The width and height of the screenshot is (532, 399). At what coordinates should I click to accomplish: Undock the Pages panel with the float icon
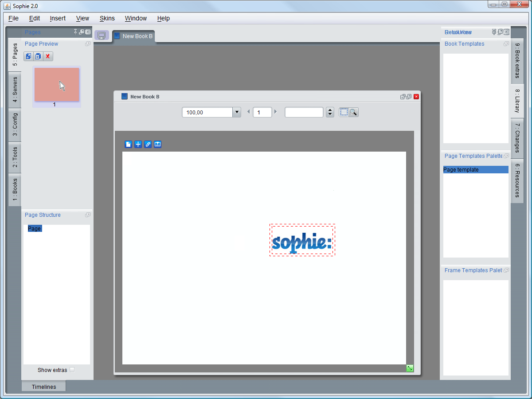point(82,32)
